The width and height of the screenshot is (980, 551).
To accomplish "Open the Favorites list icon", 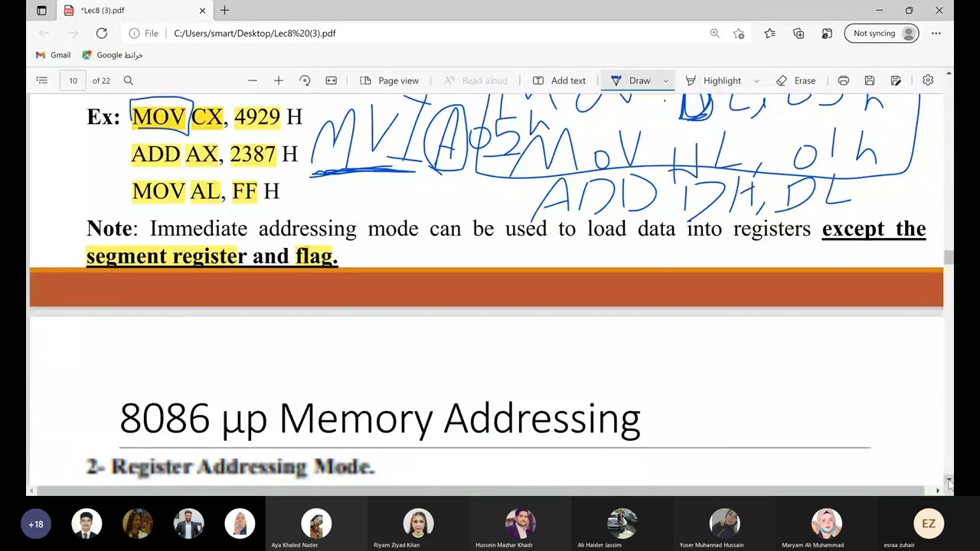I will (x=769, y=34).
